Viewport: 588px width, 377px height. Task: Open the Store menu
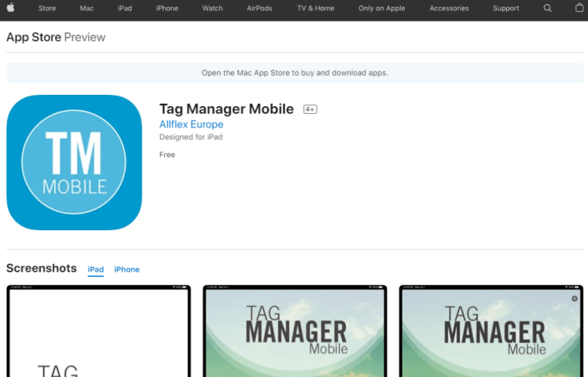47,8
